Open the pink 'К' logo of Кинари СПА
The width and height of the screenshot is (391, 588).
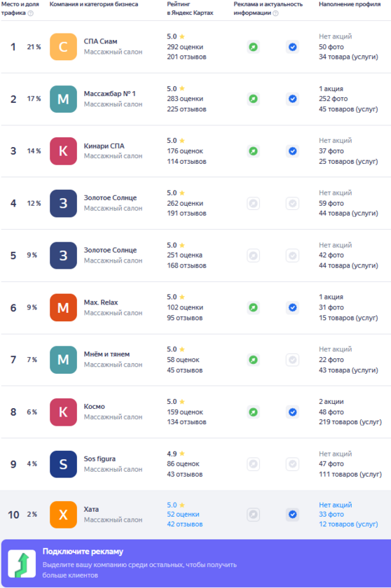click(63, 151)
